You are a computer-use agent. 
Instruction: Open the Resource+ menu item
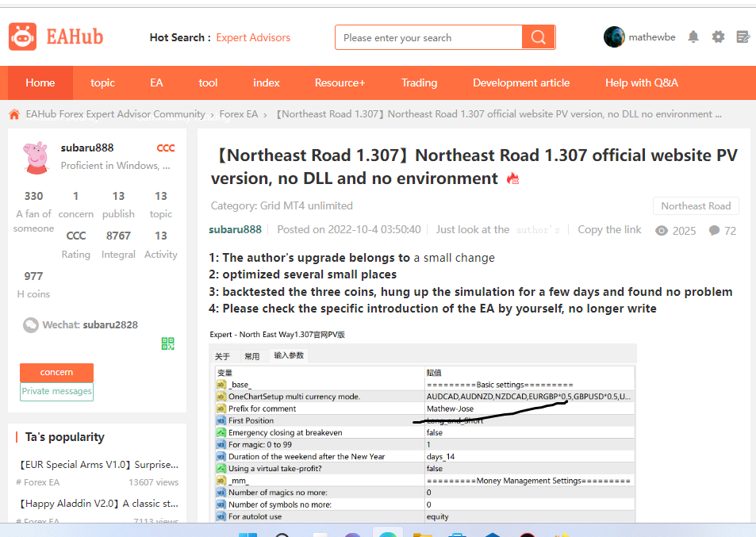[340, 83]
